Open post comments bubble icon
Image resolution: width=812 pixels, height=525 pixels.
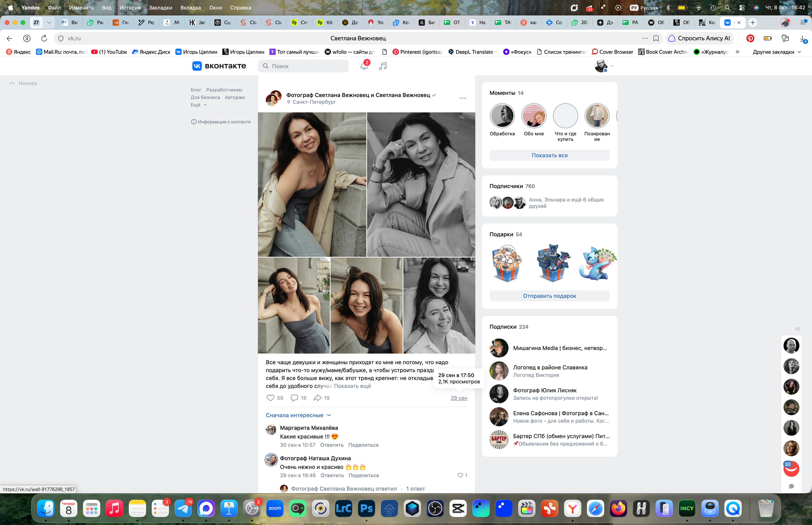[x=294, y=398]
